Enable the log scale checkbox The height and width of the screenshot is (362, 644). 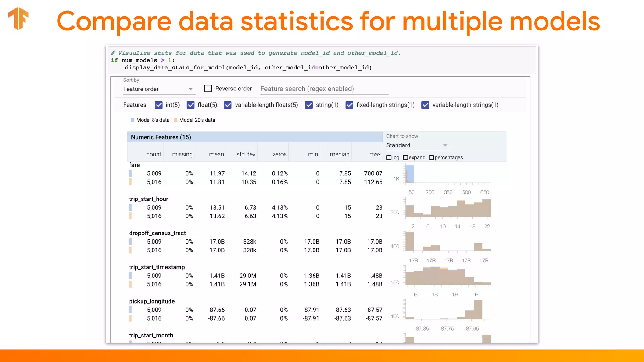389,158
